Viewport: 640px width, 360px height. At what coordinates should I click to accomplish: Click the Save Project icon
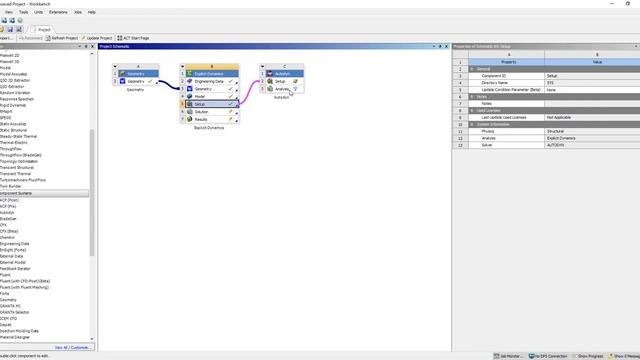click(x=10, y=29)
